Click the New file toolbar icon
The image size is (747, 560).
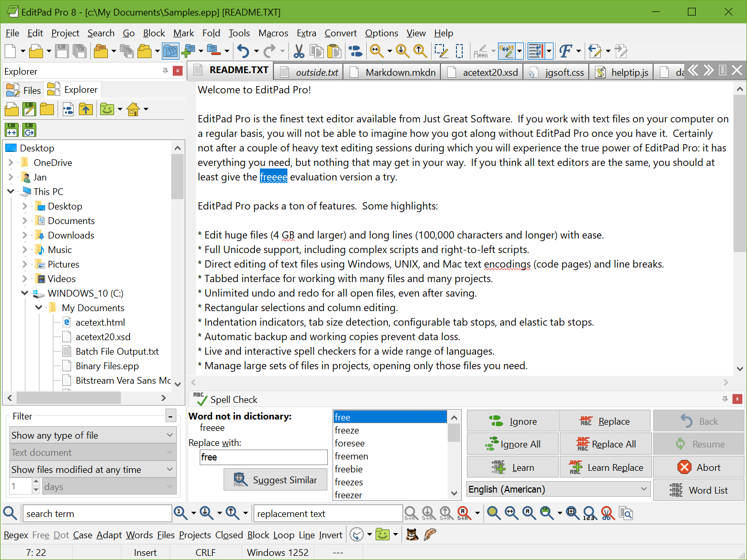coord(10,51)
